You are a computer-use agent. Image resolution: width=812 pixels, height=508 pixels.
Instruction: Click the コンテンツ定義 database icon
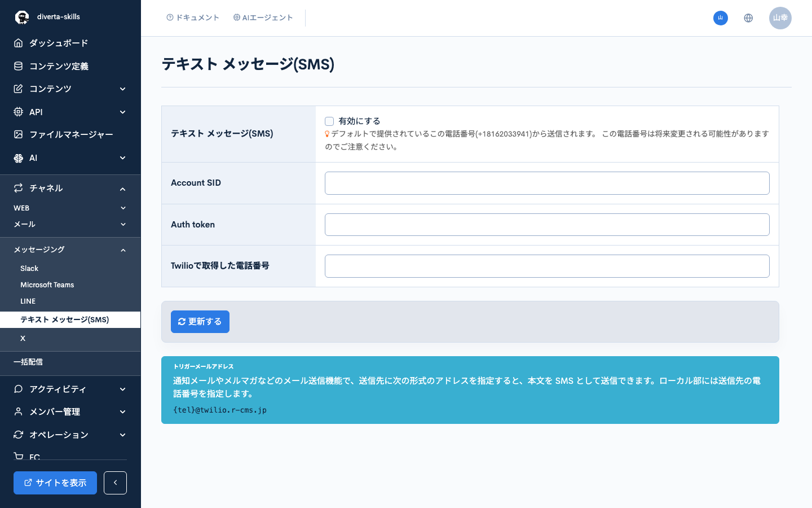click(x=19, y=66)
